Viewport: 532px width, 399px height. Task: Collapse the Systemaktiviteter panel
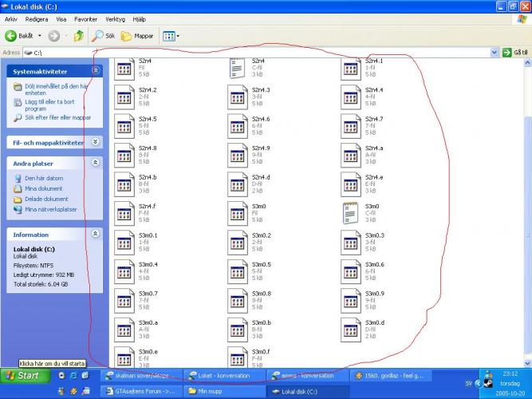click(96, 71)
